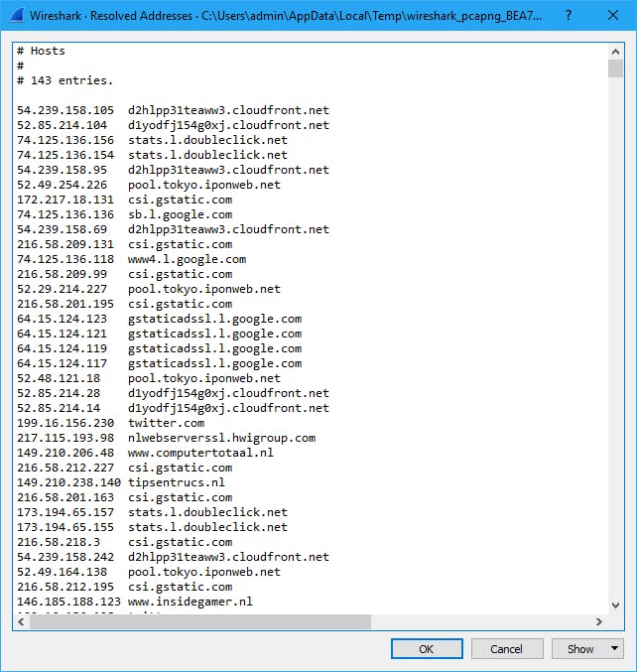Click the www.computertotaal.nl entry
Image resolution: width=637 pixels, height=672 pixels.
click(145, 453)
